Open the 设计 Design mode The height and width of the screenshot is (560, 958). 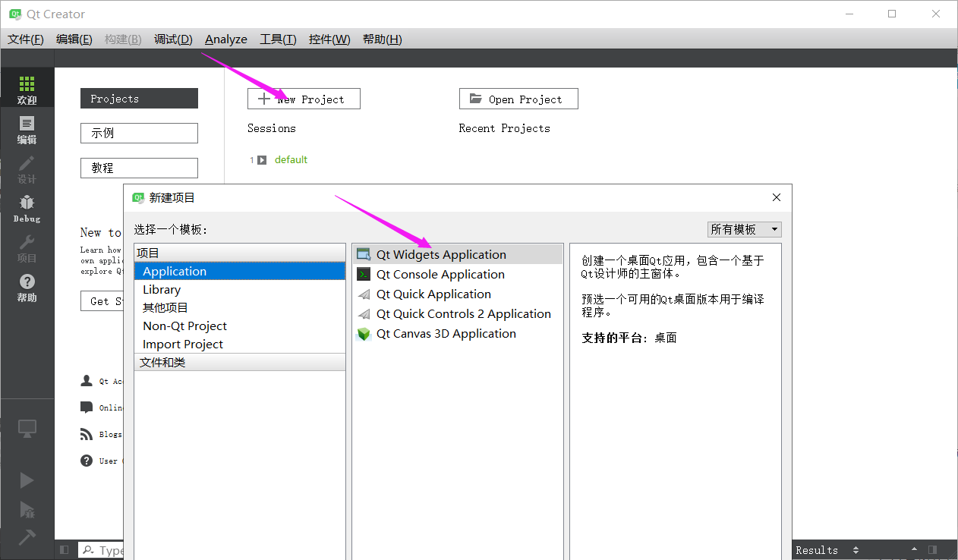[x=27, y=168]
